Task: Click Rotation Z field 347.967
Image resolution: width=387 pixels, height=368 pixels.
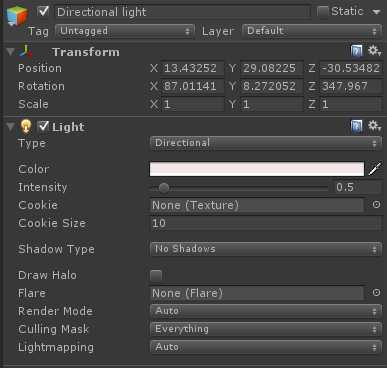Action: [351, 86]
